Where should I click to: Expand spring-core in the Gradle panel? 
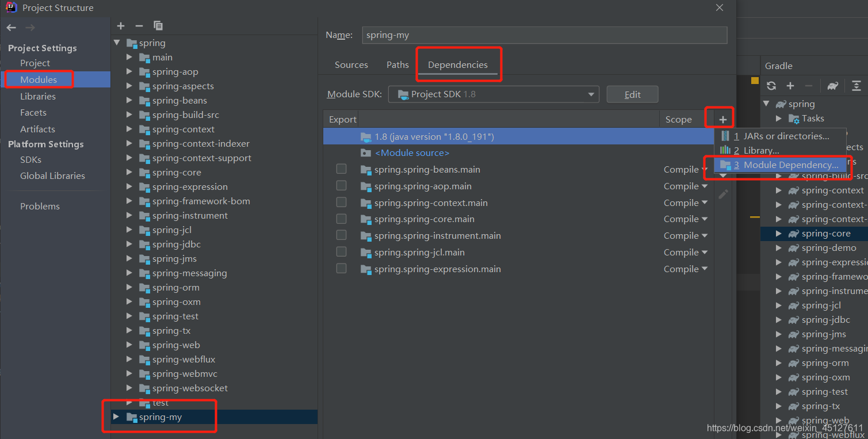point(779,234)
